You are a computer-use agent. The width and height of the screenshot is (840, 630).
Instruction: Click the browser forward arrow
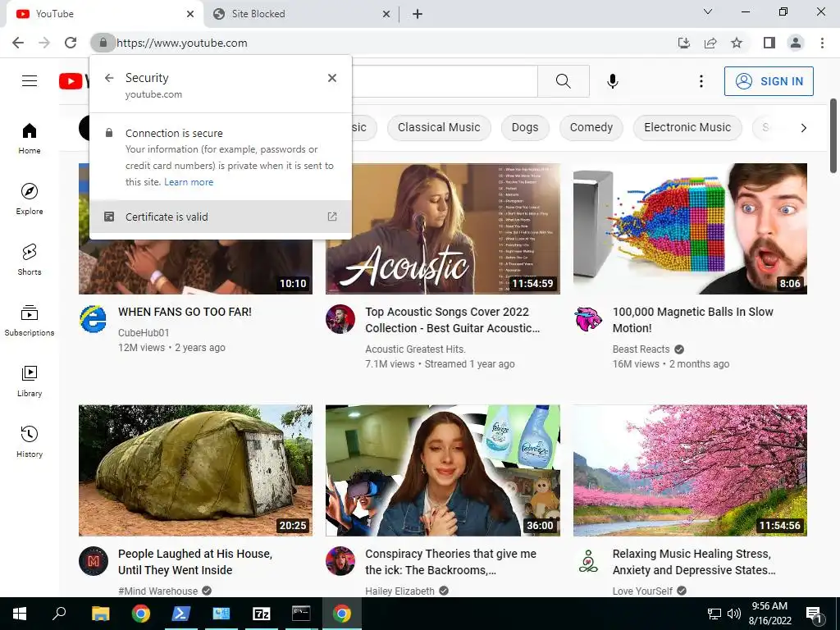pos(44,43)
